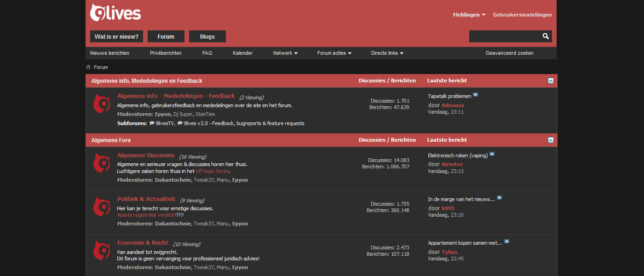Open the last post arrow next to Tapatalk problemen
This screenshot has height=276, width=644.
click(476, 95)
